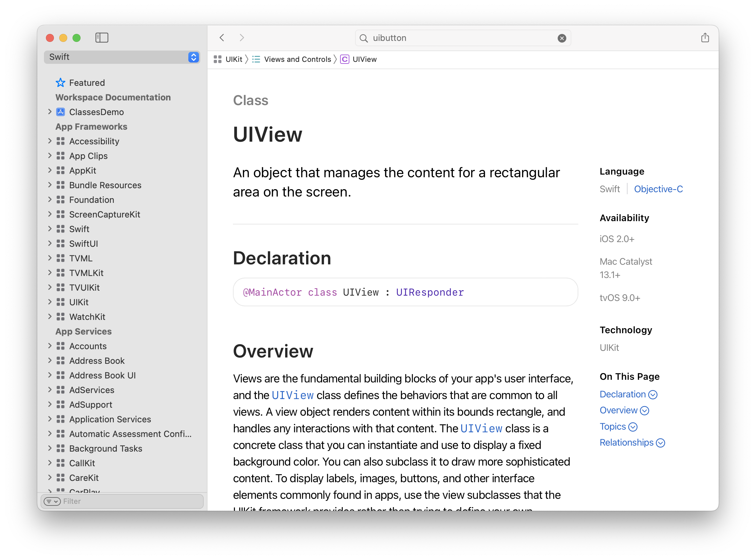Jump to the Topics section link
756x560 pixels.
[x=613, y=426]
